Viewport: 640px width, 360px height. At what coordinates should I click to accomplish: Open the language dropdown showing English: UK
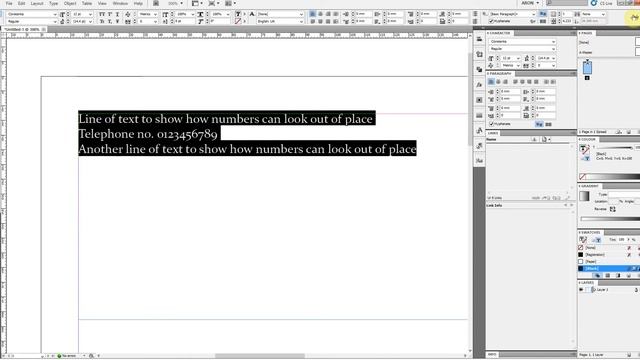pyautogui.click(x=280, y=21)
